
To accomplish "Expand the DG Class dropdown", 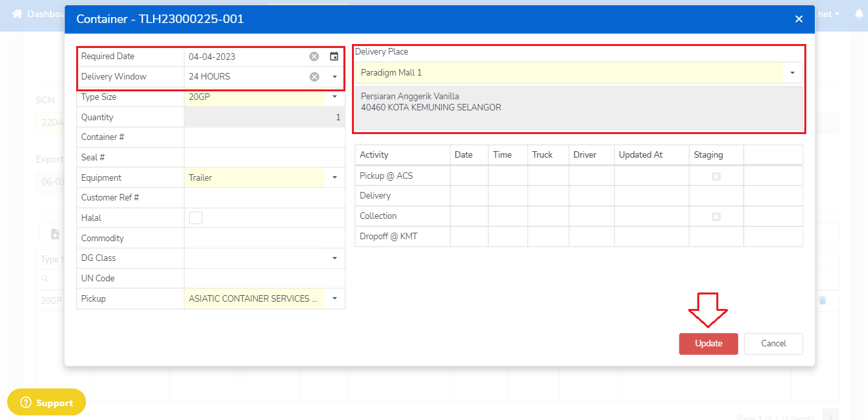I will [334, 258].
